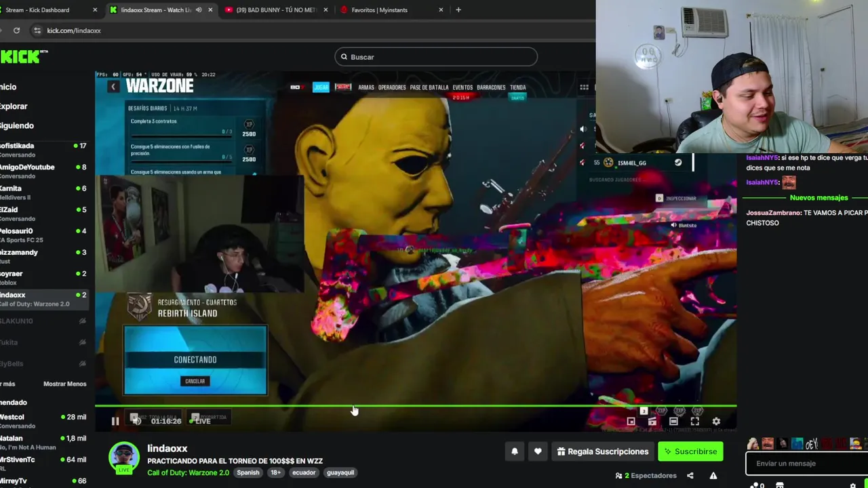This screenshot has height=488, width=868.
Task: Click the stream progress bar
Action: coord(416,406)
